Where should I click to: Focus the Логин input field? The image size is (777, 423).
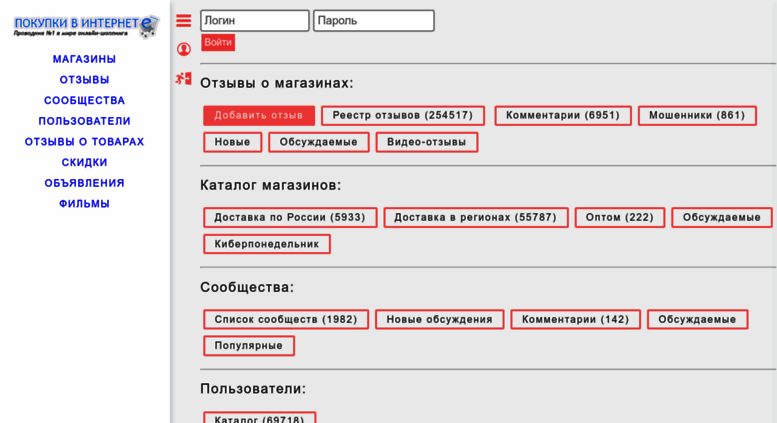(x=255, y=21)
